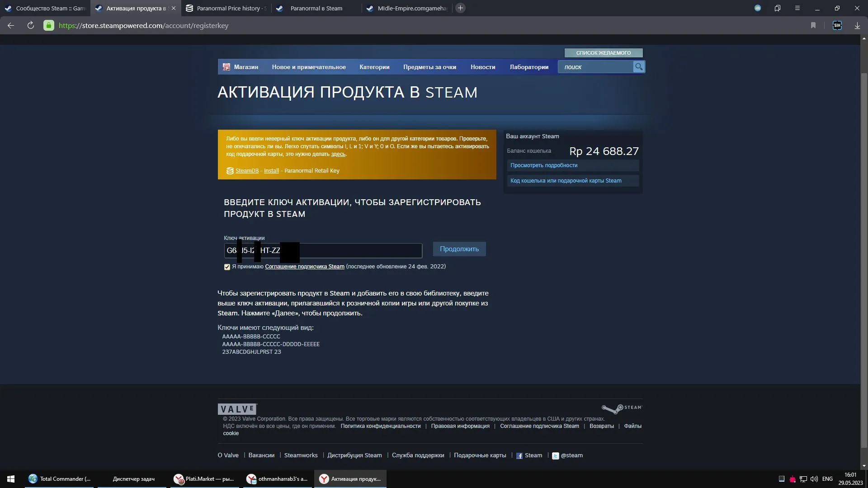
Task: Click the volume speaker tray icon
Action: click(814, 479)
